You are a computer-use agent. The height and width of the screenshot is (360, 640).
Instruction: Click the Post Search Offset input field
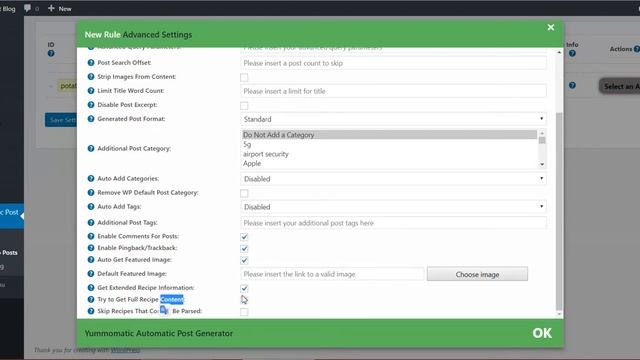[393, 63]
